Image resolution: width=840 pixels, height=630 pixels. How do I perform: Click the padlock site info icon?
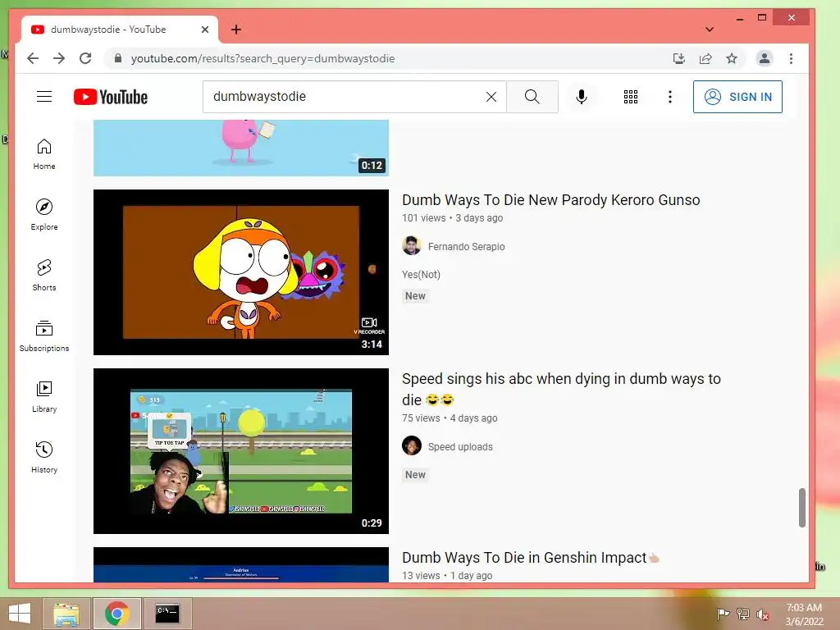(x=118, y=58)
